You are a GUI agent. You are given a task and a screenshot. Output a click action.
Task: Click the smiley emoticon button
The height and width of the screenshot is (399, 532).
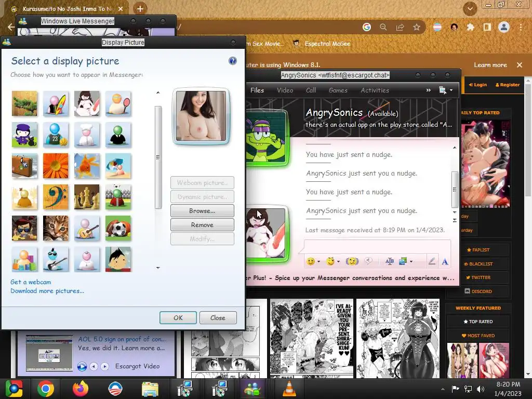click(x=311, y=261)
